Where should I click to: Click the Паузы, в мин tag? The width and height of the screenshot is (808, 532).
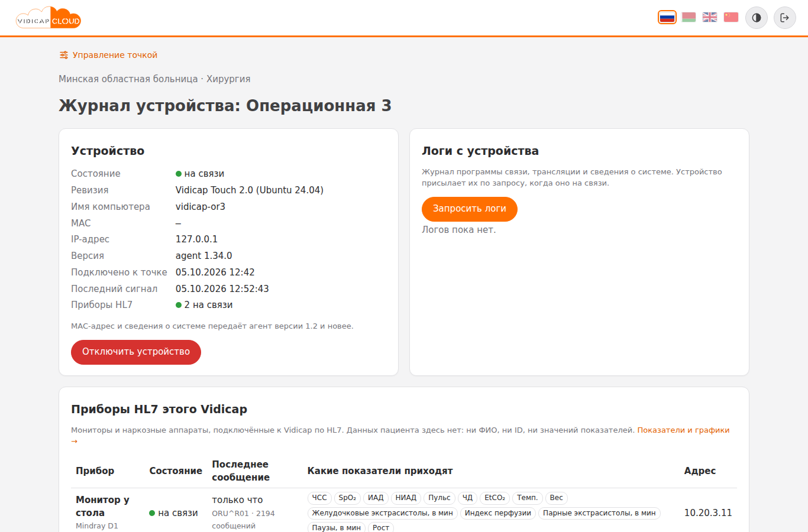337,528
